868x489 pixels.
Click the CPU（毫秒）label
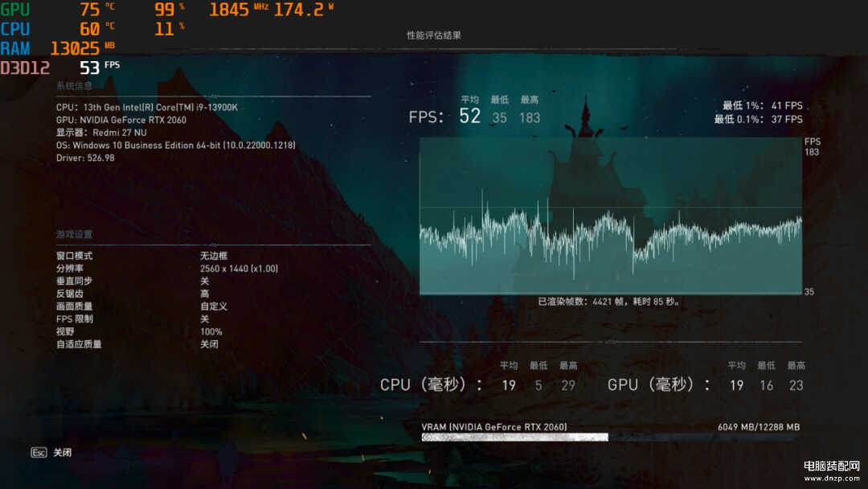431,385
